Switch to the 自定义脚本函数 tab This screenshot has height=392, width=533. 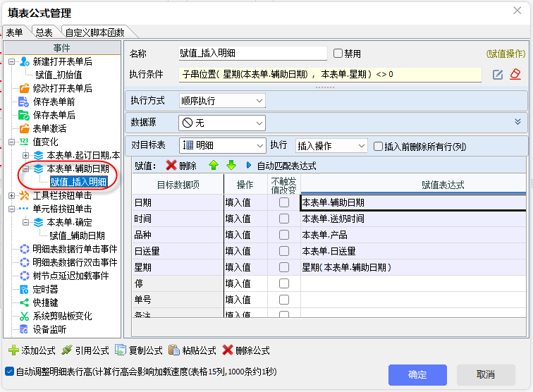(x=95, y=32)
